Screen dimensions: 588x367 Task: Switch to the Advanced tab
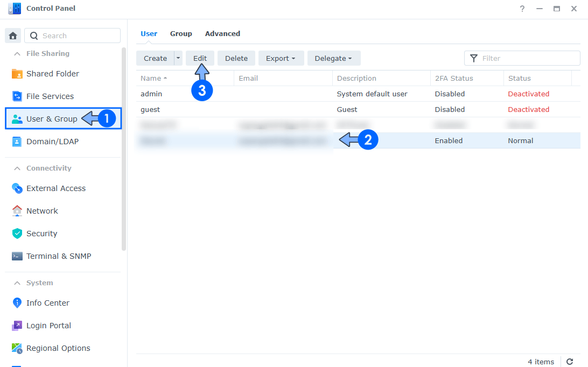pyautogui.click(x=222, y=34)
